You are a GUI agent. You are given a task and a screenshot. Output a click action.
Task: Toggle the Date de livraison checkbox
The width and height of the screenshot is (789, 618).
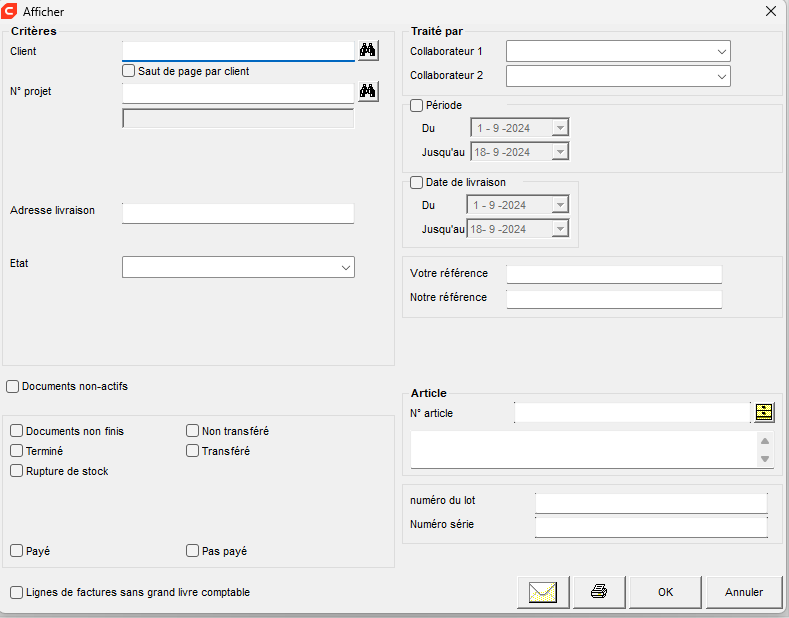point(417,183)
